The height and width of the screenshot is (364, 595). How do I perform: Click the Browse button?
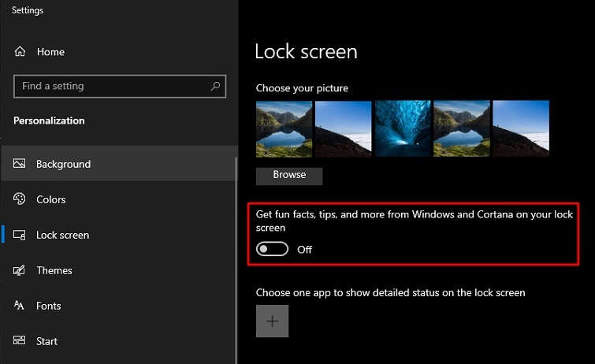(x=289, y=175)
